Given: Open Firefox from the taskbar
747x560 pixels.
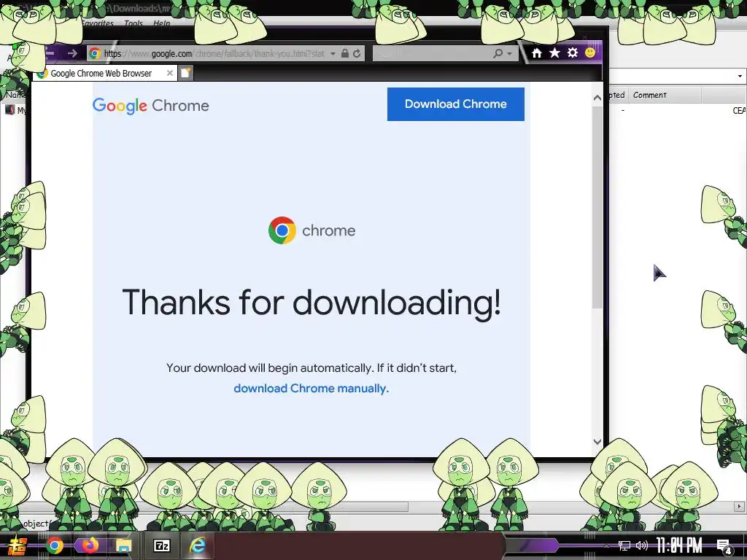Looking at the screenshot, I should point(90,545).
